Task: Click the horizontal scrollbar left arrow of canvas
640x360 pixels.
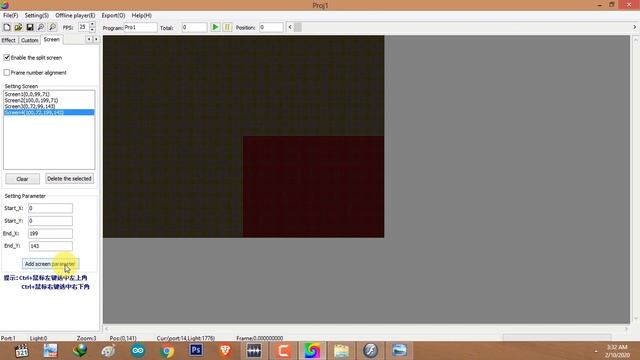Action: 107,329
